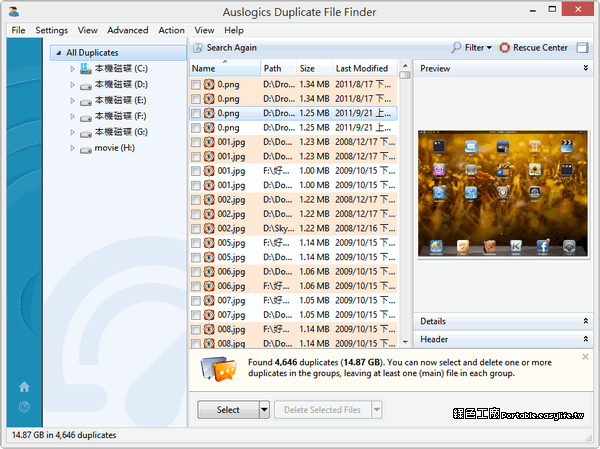Screen dimensions: 600x449
Task: Click the Select button
Action: pyautogui.click(x=228, y=410)
